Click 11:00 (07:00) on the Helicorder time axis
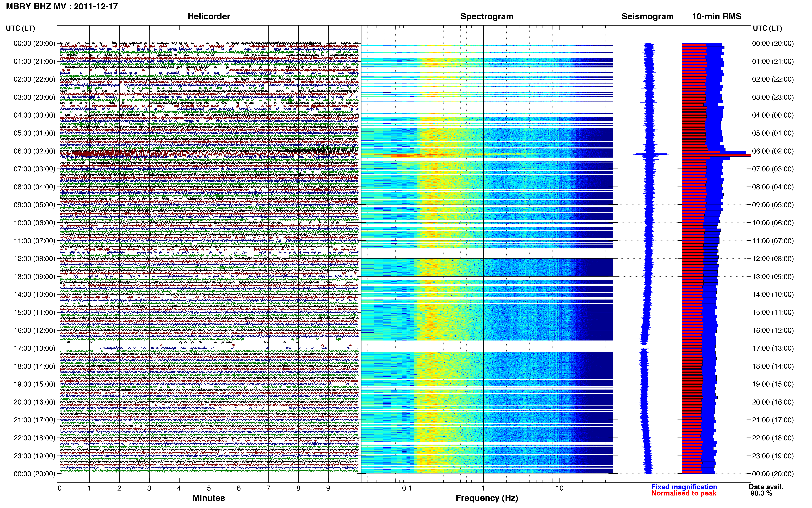This screenshot has width=812, height=508. click(x=34, y=241)
